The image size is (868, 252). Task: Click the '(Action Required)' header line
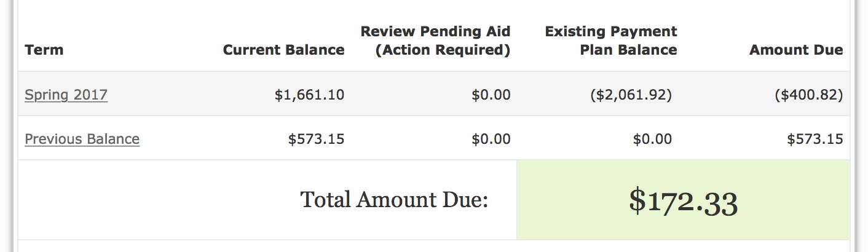[443, 50]
